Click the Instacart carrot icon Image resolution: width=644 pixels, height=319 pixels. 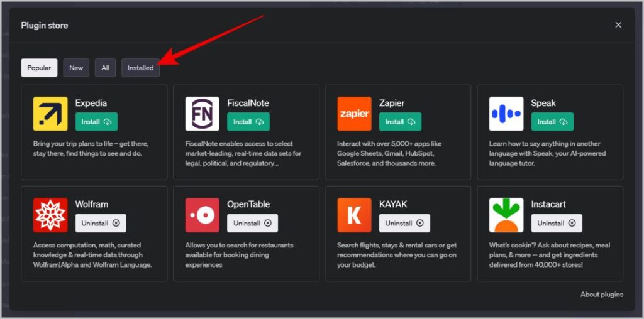click(506, 215)
